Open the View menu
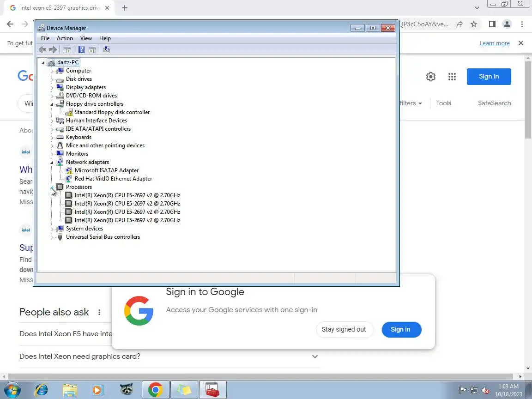The width and height of the screenshot is (532, 399). point(86,38)
